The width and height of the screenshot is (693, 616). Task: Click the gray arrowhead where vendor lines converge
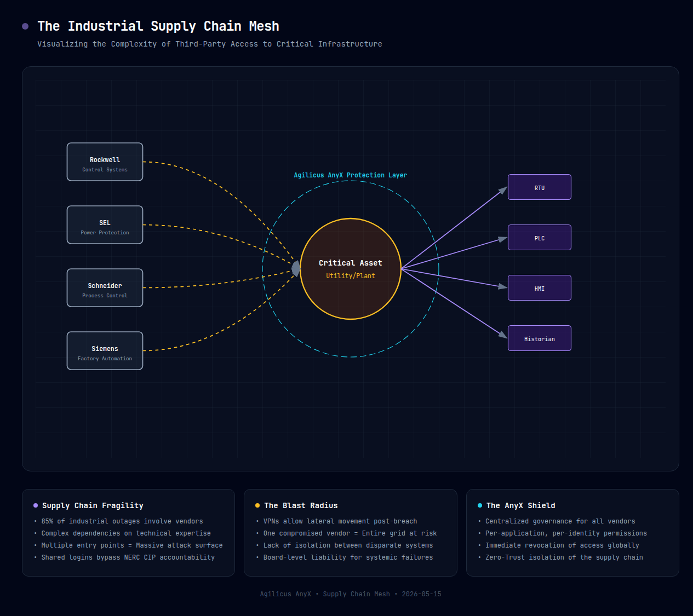pos(296,268)
